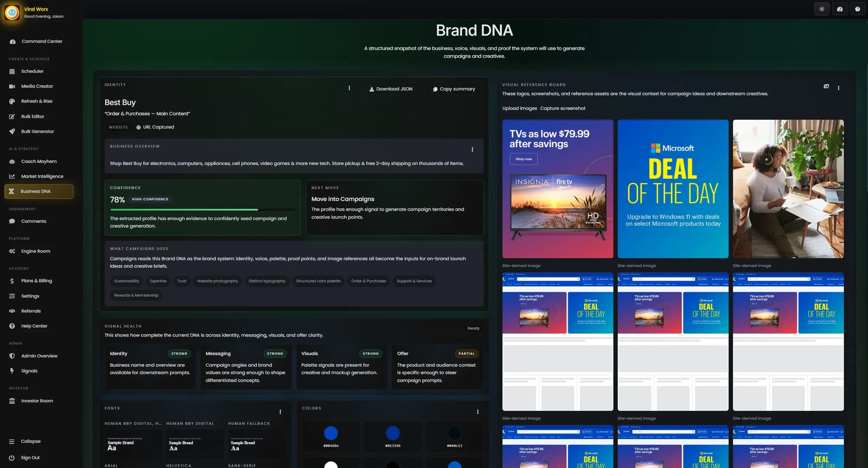
Task: Toggle the light/dark theme sun icon
Action: point(822,9)
